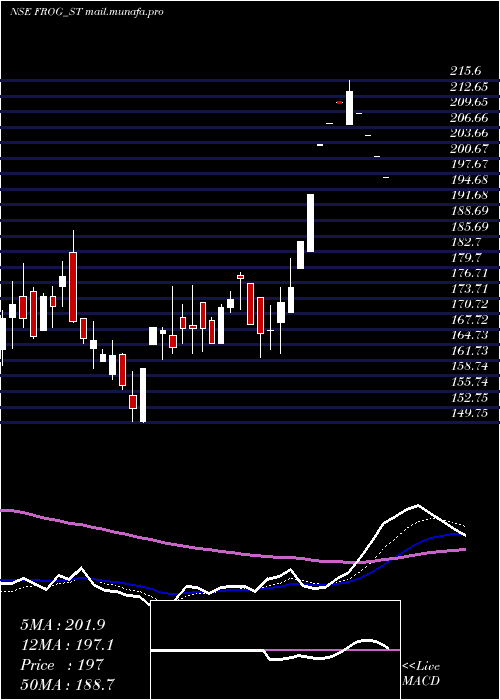Select the 158.74 price level label
Viewport: 500px width, 700px height.
[x=469, y=367]
